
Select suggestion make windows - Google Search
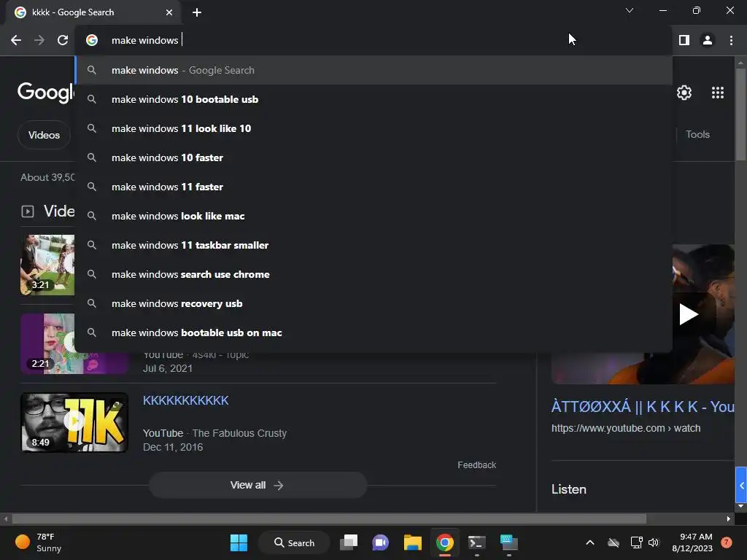[x=374, y=71]
